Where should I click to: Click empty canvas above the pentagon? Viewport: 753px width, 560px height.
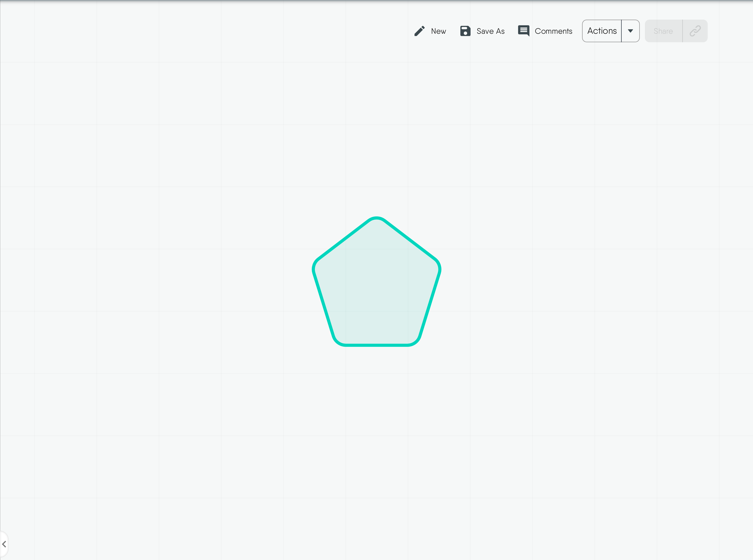click(376, 136)
